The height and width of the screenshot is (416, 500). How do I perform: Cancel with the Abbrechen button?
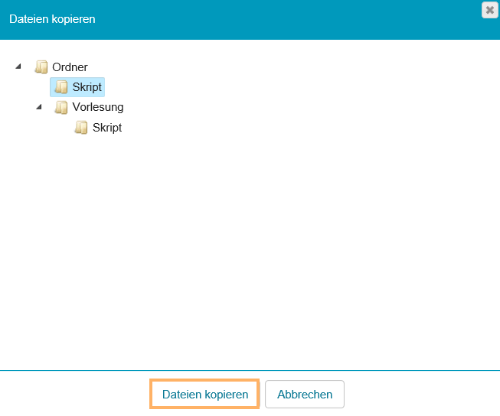point(305,394)
